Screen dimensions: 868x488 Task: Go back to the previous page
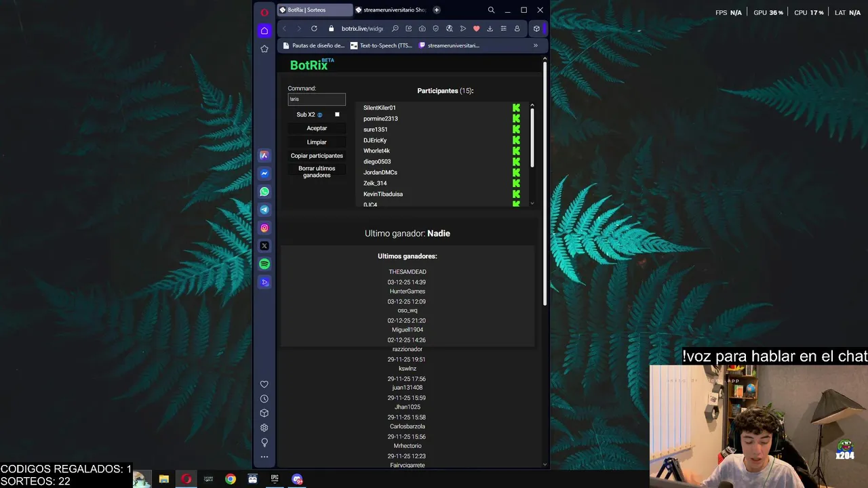284,28
